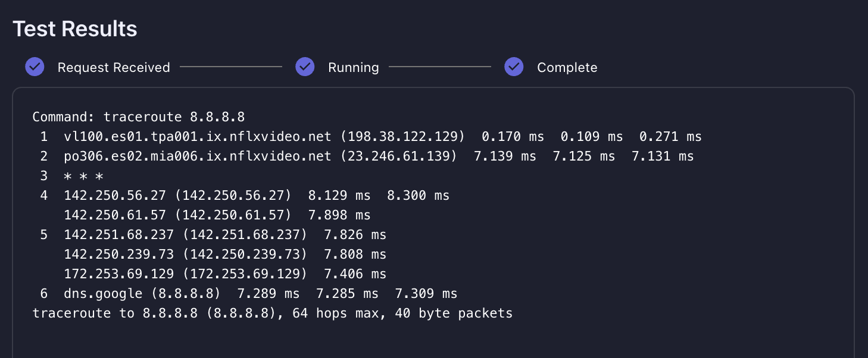
Task: Click the dns.google hostname in hop 6
Action: tap(103, 294)
